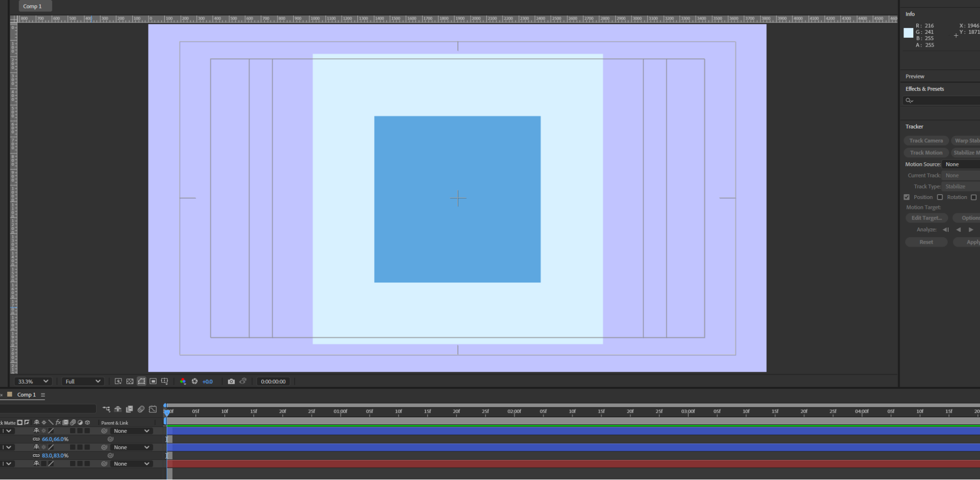
Task: Open the Motion Source None dropdown
Action: (961, 164)
